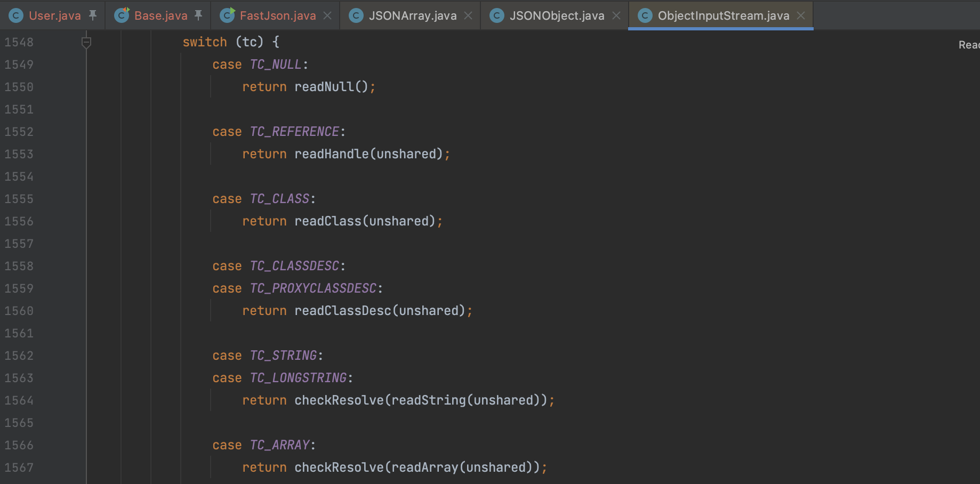The width and height of the screenshot is (980, 484).
Task: Click the class icon on JSONArray.java tab
Action: [x=356, y=15]
